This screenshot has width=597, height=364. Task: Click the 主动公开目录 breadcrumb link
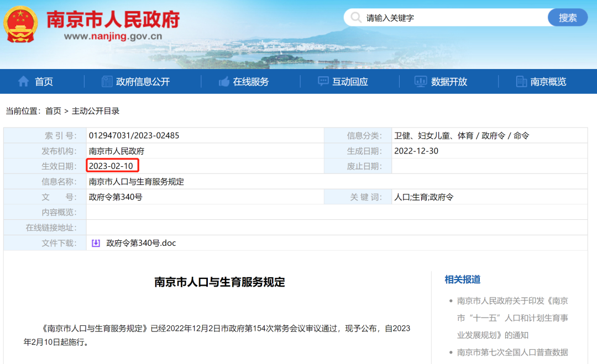tap(96, 111)
